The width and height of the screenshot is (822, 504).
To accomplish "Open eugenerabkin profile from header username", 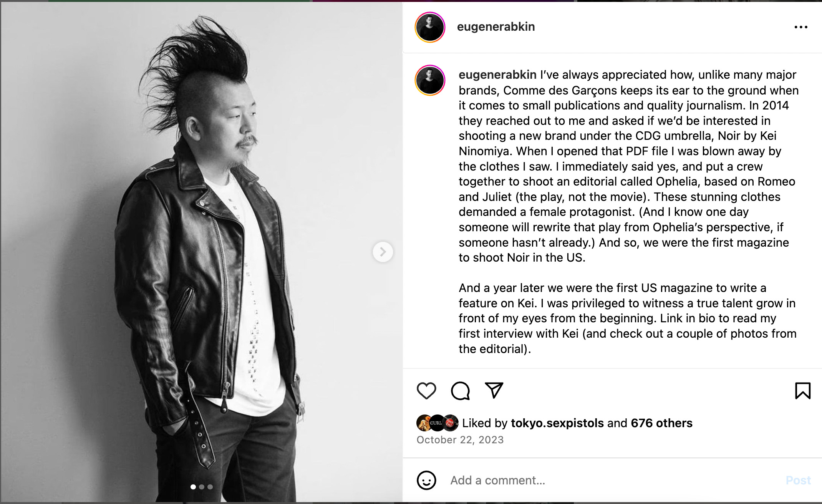I will [x=496, y=27].
